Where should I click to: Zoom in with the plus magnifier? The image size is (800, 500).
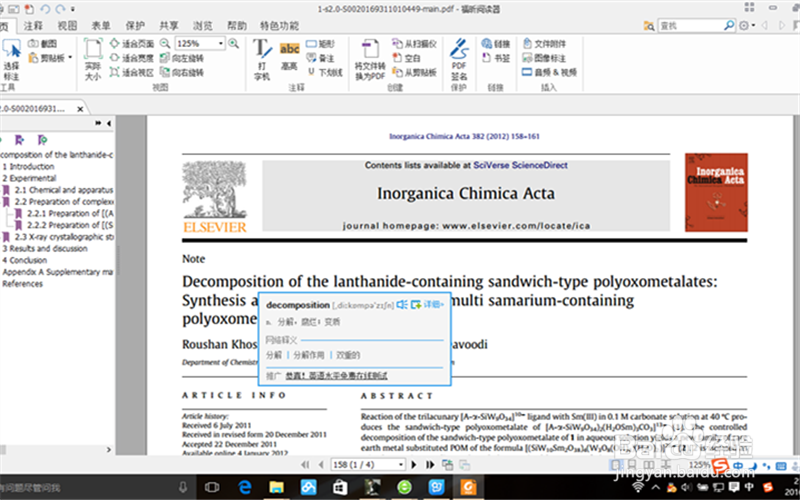point(234,43)
